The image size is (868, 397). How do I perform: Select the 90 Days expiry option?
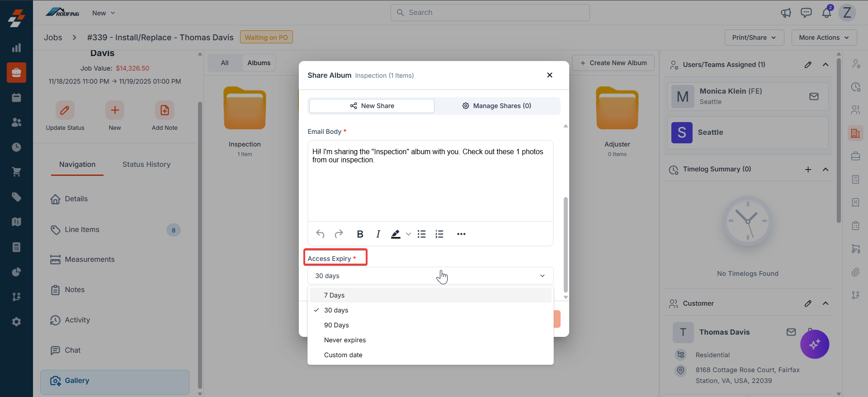pos(430,325)
